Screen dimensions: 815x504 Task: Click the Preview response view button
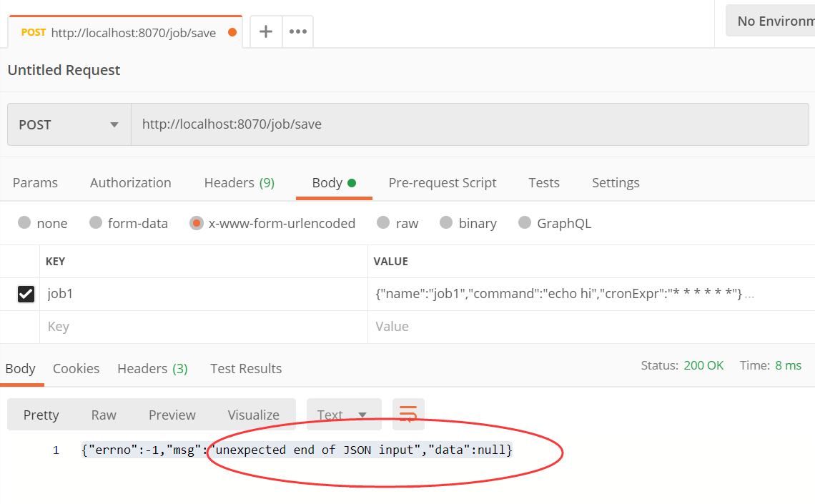tap(172, 415)
